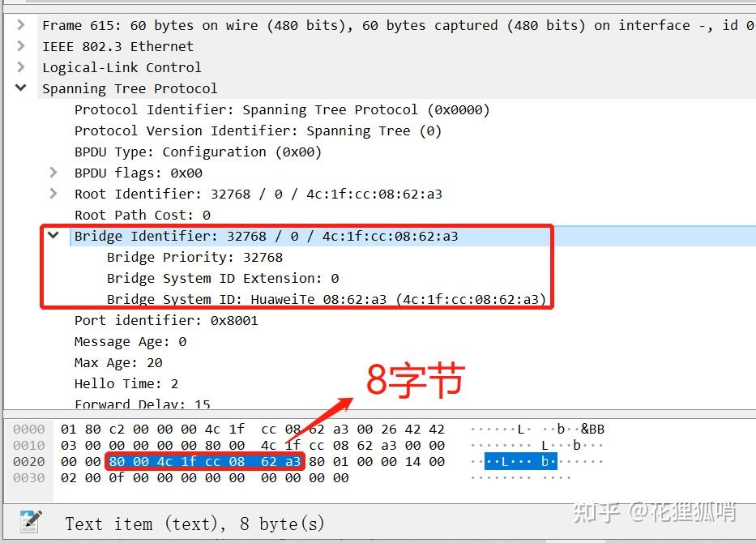The height and width of the screenshot is (543, 756).
Task: Open the capture file properties pencil icon
Action: pyautogui.click(x=31, y=522)
